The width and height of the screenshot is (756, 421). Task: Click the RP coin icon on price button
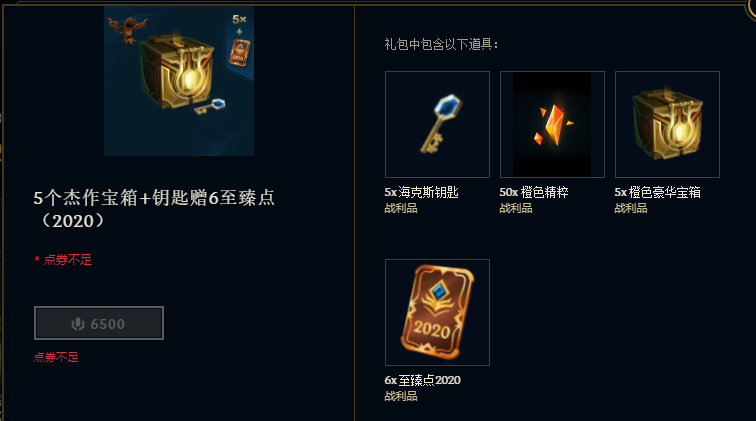(78, 324)
